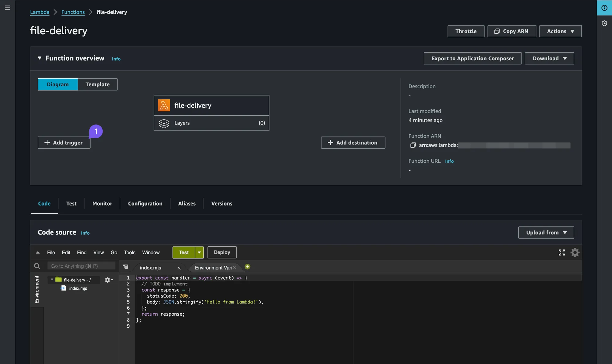Close the index.mjs editor tab
This screenshot has height=364, width=612.
179,268
